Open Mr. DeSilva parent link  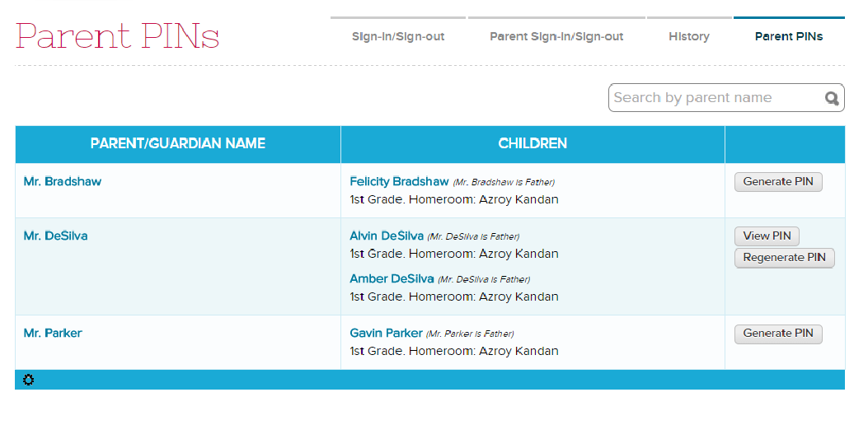55,236
